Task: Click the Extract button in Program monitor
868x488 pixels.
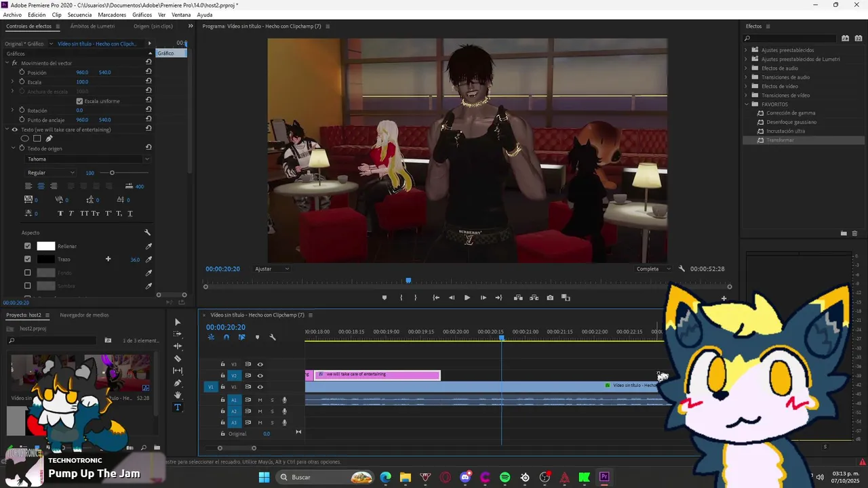Action: [x=534, y=298]
